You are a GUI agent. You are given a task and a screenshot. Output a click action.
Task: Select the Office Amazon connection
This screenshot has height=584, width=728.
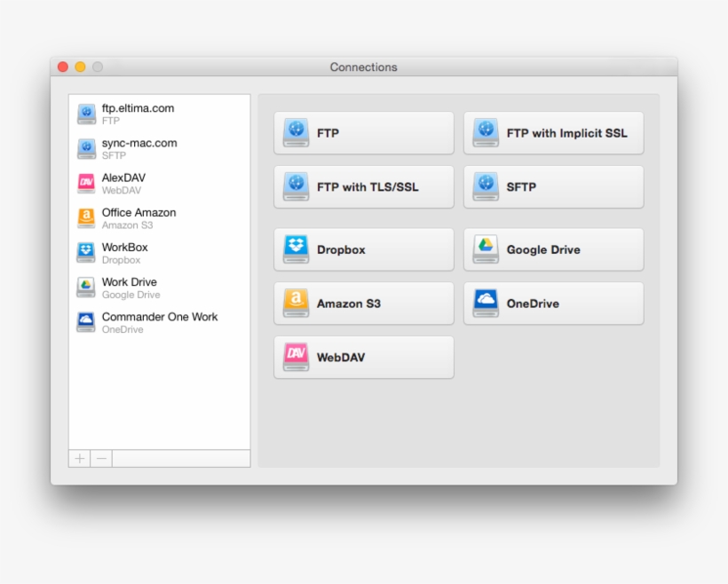coord(159,218)
